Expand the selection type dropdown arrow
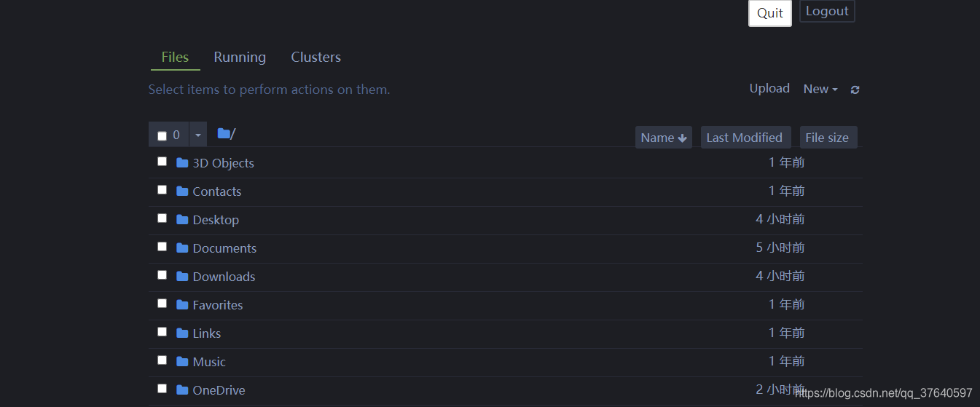 tap(197, 135)
